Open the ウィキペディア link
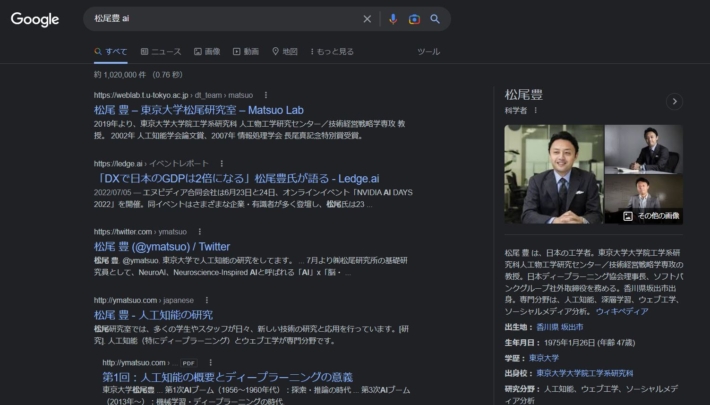The image size is (710, 405). 622,311
